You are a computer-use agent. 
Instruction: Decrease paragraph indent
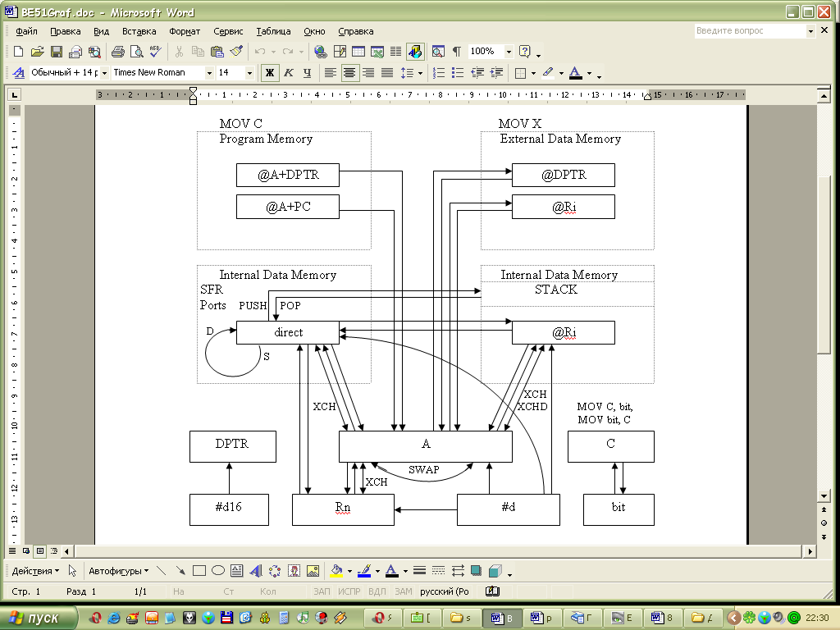(x=477, y=72)
